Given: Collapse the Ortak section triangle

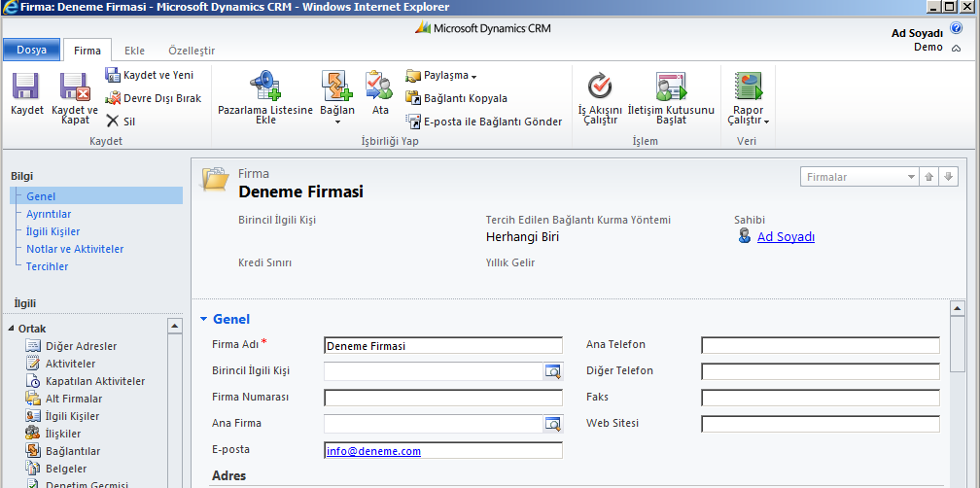Looking at the screenshot, I should pyautogui.click(x=12, y=329).
